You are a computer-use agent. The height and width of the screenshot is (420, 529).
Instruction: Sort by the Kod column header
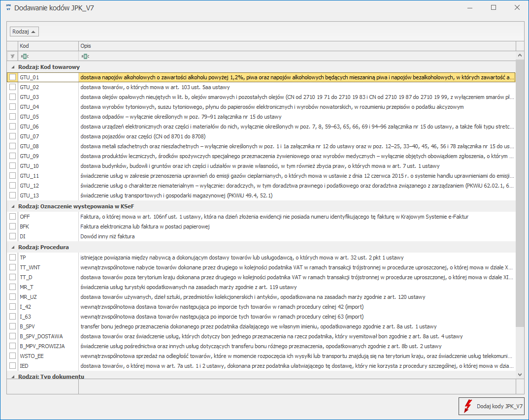[x=48, y=46]
